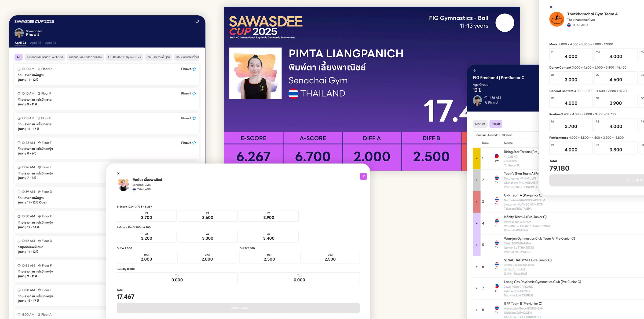Click the TL2 penalty field
The image size is (644, 319).
[x=299, y=278]
